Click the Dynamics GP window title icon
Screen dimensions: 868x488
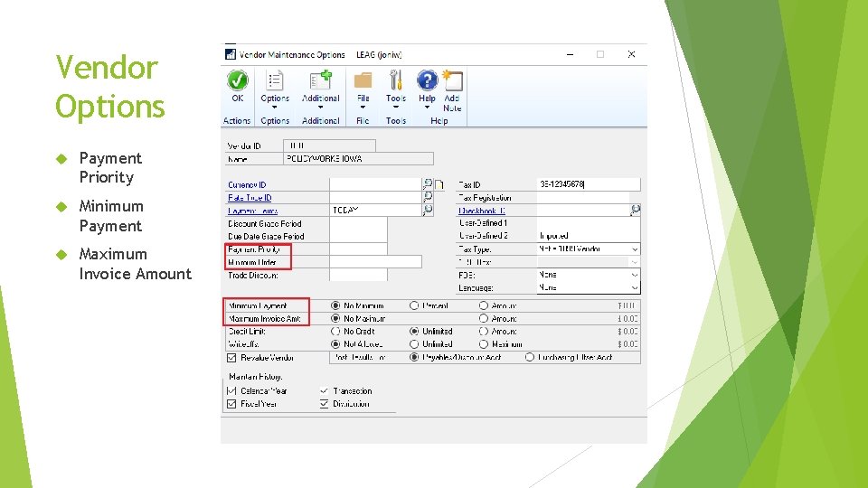231,54
